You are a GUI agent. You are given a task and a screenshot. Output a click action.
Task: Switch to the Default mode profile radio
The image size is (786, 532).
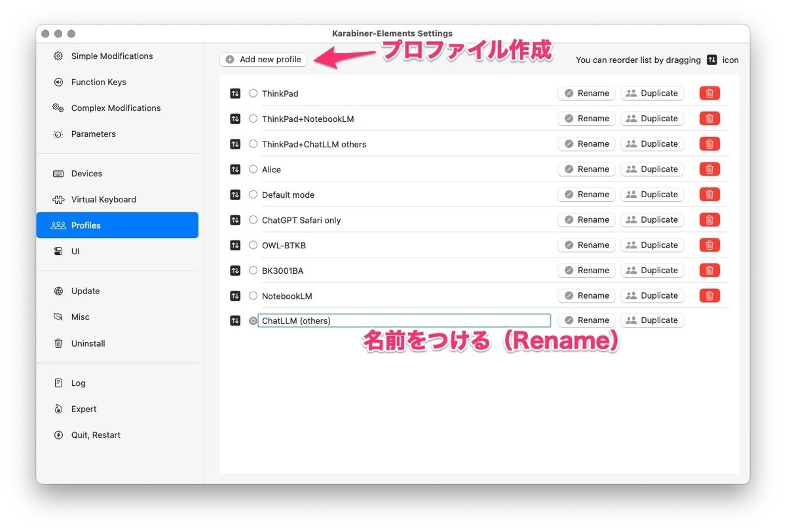pos(253,195)
